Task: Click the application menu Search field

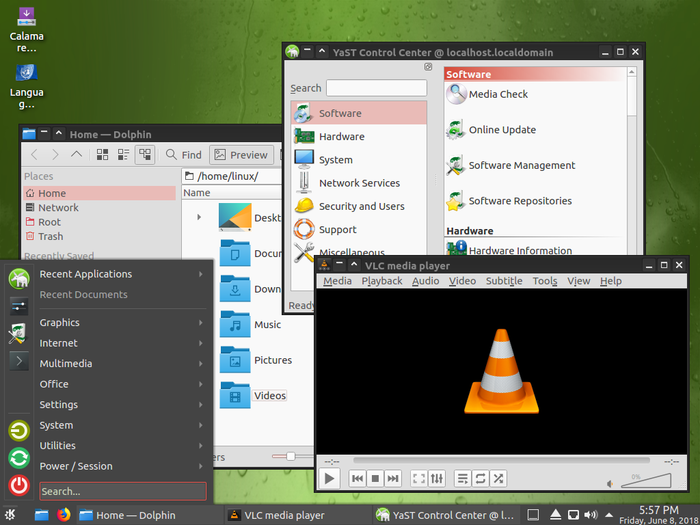Action: [x=122, y=491]
